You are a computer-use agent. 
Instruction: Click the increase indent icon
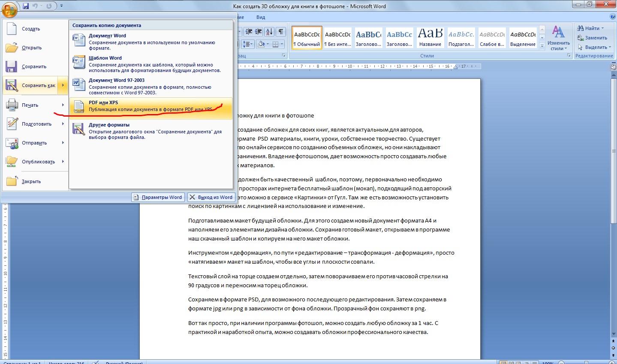pos(258,31)
